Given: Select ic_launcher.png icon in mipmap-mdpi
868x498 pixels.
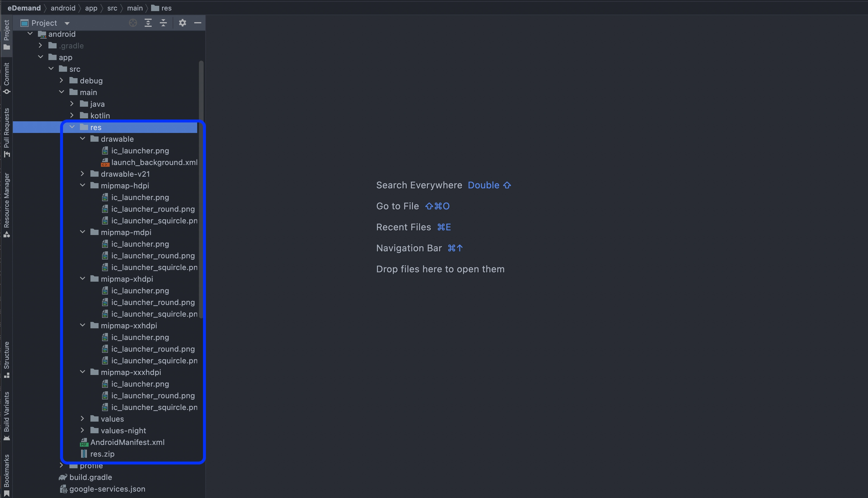Looking at the screenshot, I should tap(105, 244).
